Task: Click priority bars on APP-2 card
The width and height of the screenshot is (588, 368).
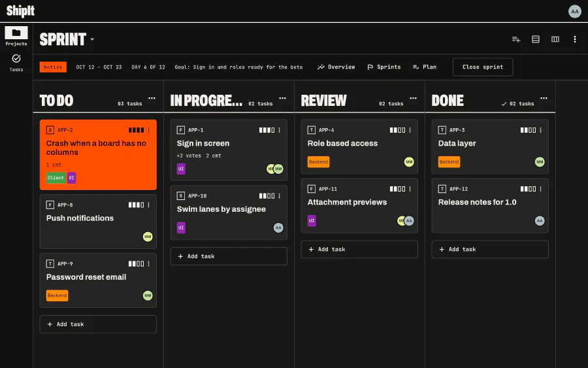Action: click(136, 130)
